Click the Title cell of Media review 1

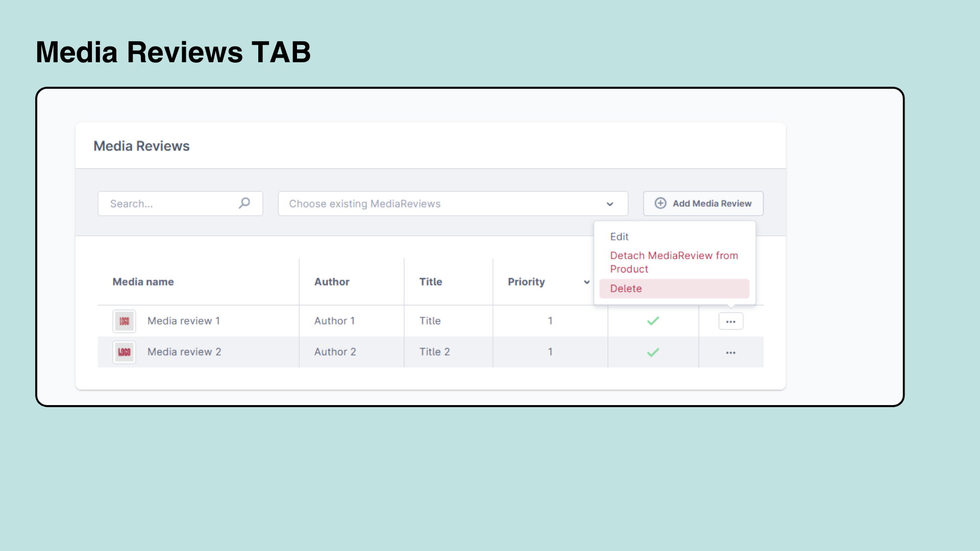click(430, 321)
